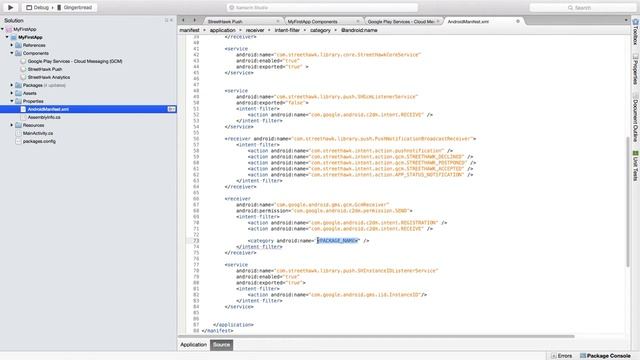Close the MyFirstApp Components tab
The width and height of the screenshot is (640, 360).
(x=358, y=21)
